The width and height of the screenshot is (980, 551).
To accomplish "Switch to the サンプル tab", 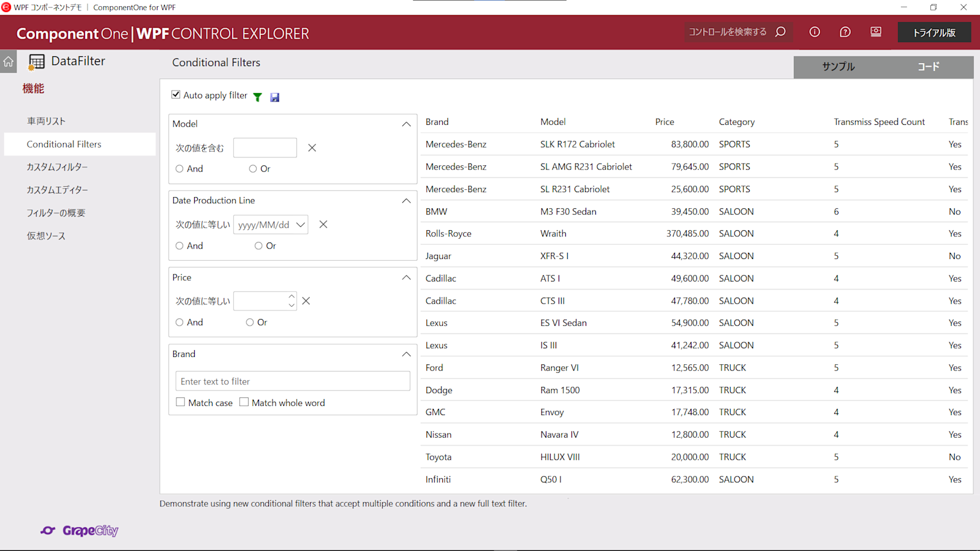I will pyautogui.click(x=839, y=67).
